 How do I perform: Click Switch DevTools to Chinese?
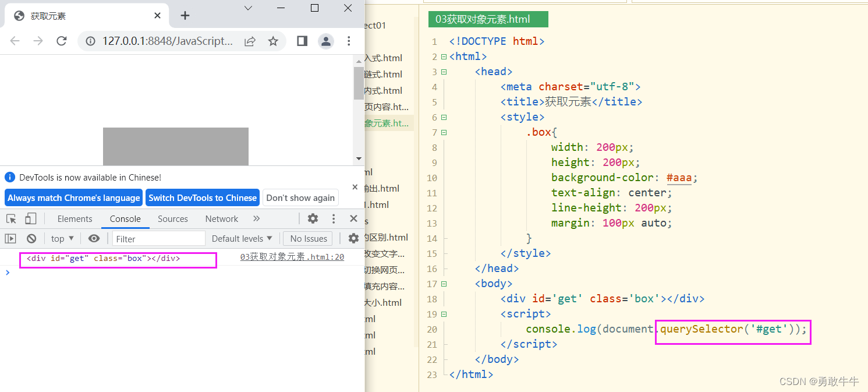tap(203, 197)
